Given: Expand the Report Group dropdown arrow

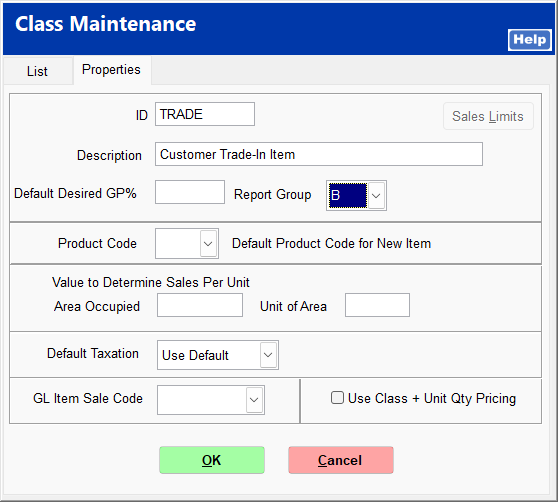Looking at the screenshot, I should point(376,196).
